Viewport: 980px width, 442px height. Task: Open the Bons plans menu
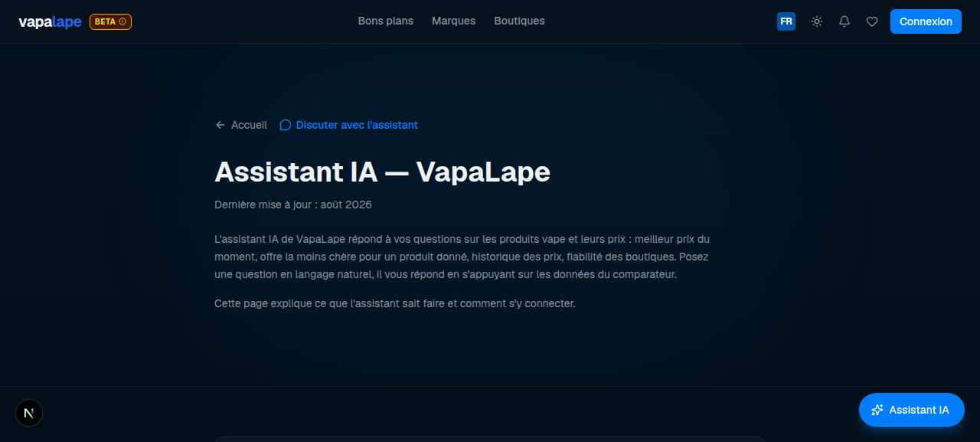(385, 21)
